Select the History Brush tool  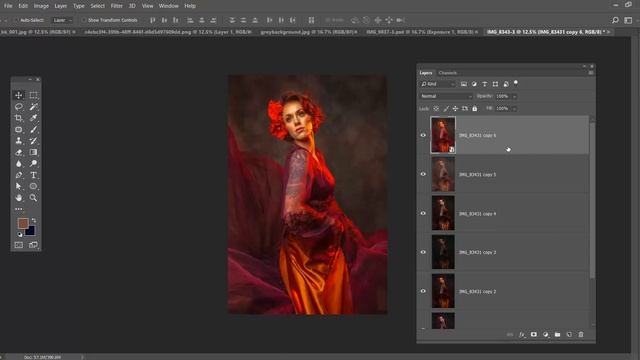[x=33, y=141]
